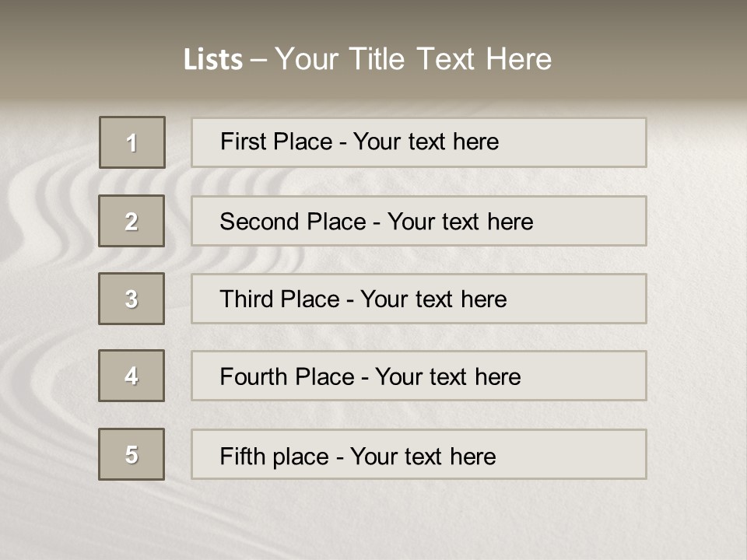Click the Second Place text box

pos(419,221)
